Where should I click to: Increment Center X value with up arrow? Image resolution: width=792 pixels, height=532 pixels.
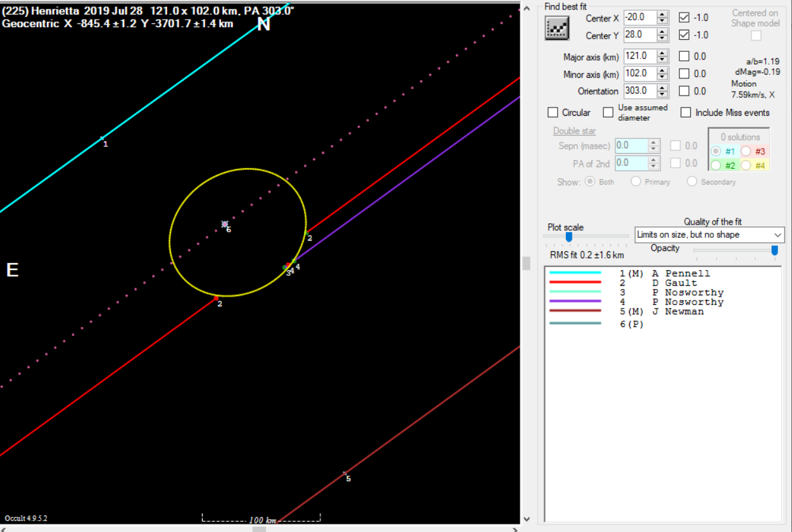(x=663, y=14)
